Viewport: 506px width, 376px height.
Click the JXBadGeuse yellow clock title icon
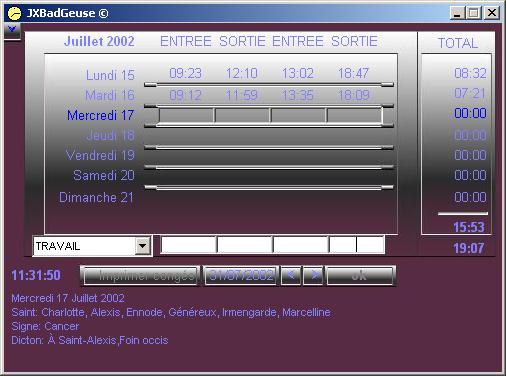pos(14,13)
